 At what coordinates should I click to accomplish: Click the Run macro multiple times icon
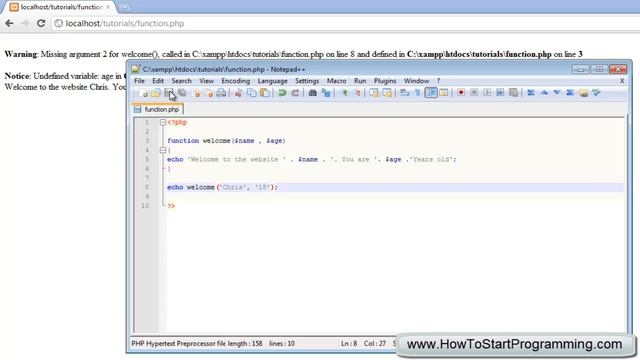(500, 93)
